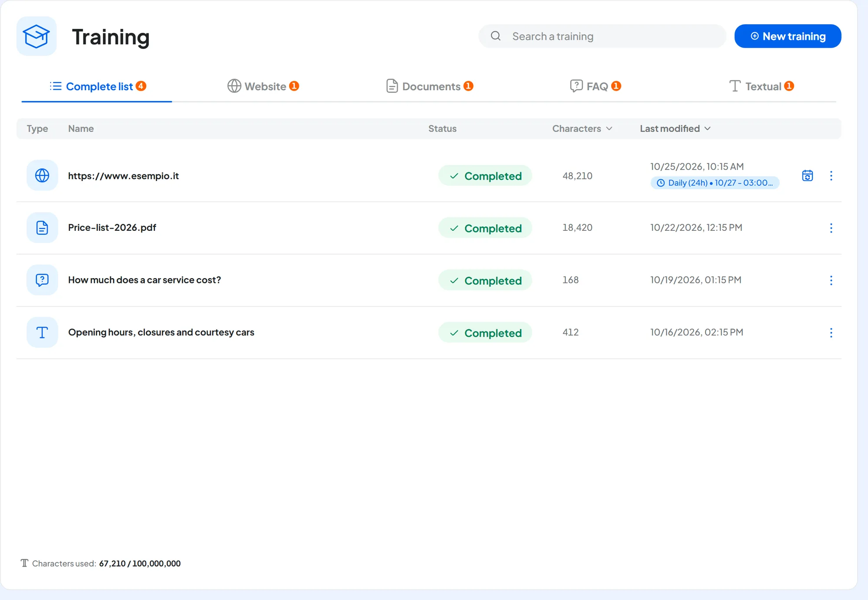
Task: Open the Price-list-2026.pdf entry
Action: pos(112,227)
